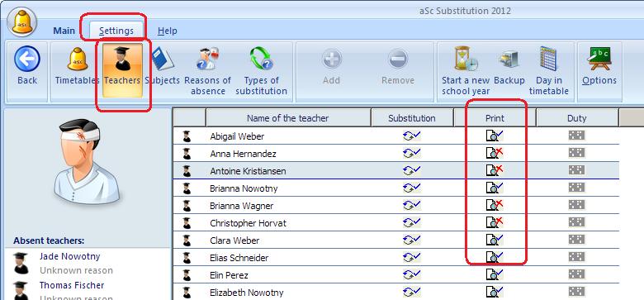Select teacher row Anna Hernandez

pos(396,153)
